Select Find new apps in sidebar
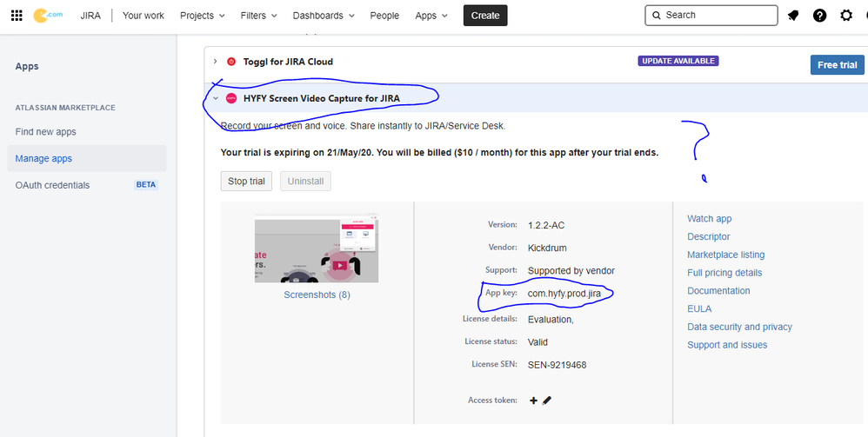 pos(46,132)
